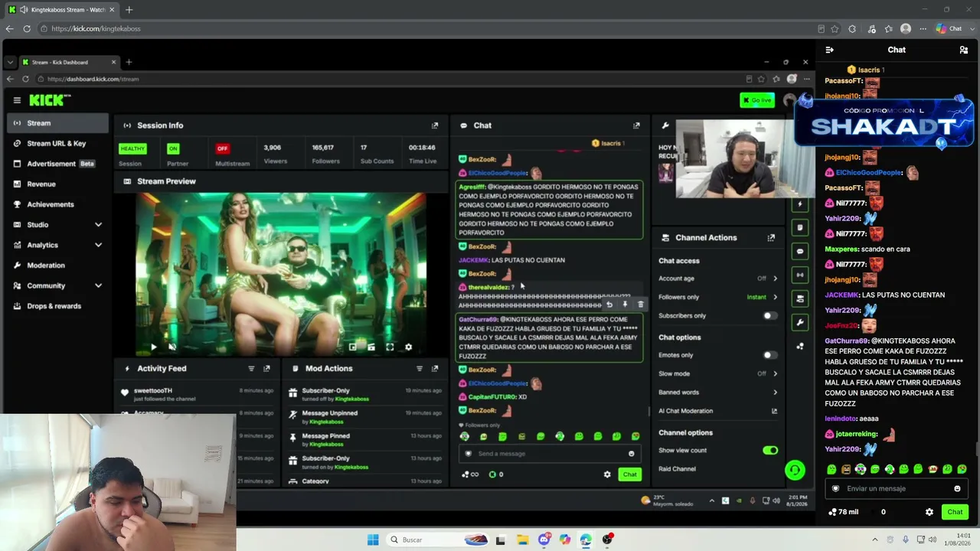Click the Copilot Chat button in browser toolbar
This screenshot has width=980, height=551.
pyautogui.click(x=949, y=29)
